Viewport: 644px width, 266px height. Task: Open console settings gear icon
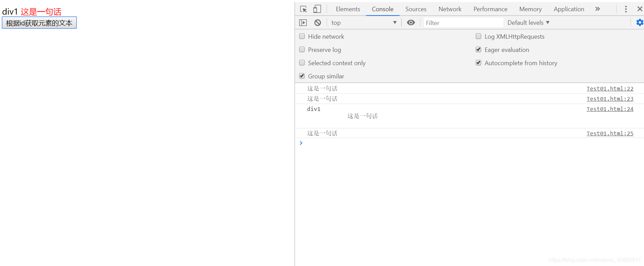640,23
